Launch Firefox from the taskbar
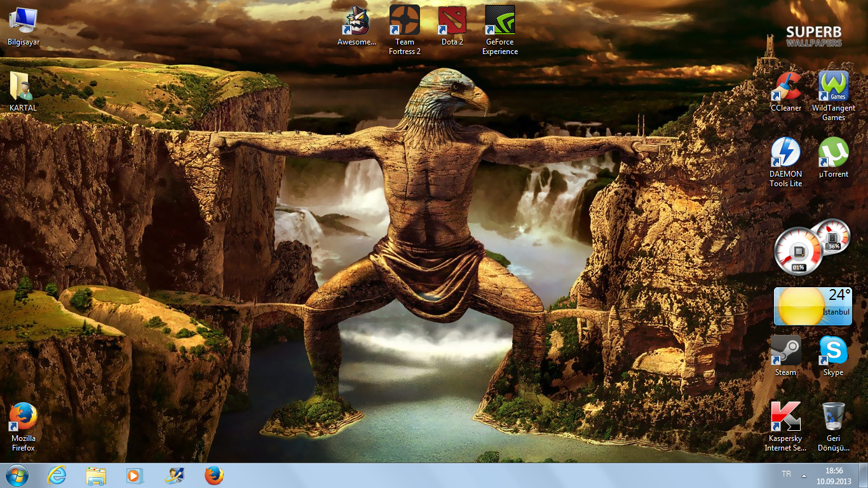This screenshot has width=868, height=488. coord(214,475)
